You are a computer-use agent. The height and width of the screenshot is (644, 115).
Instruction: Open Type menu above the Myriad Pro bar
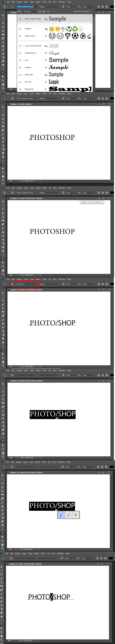pyautogui.click(x=32, y=279)
